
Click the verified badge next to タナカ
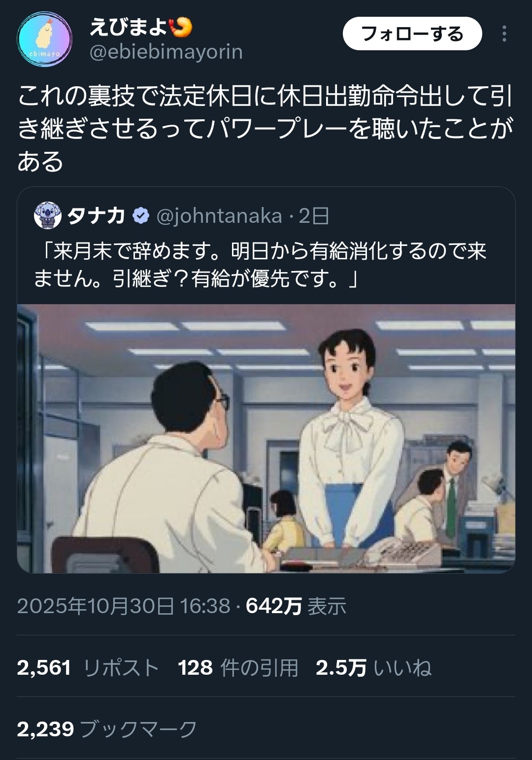click(x=141, y=216)
